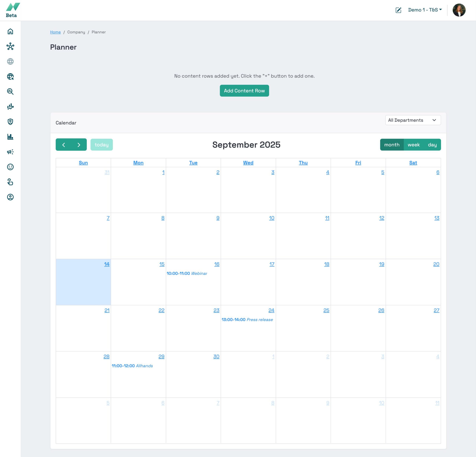476x457 pixels.
Task: Switch calendar to day view
Action: 432,145
